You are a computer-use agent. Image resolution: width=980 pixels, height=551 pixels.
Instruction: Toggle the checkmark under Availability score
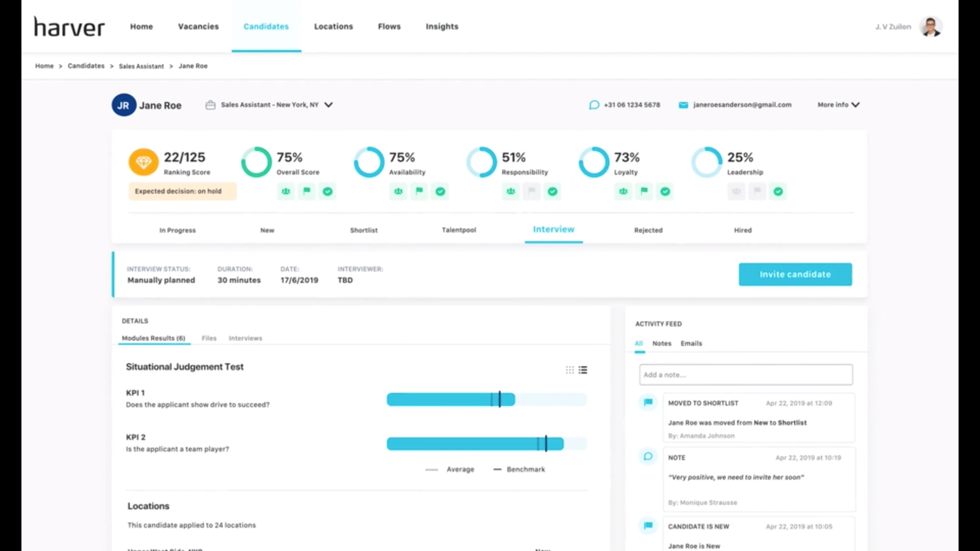coord(440,191)
